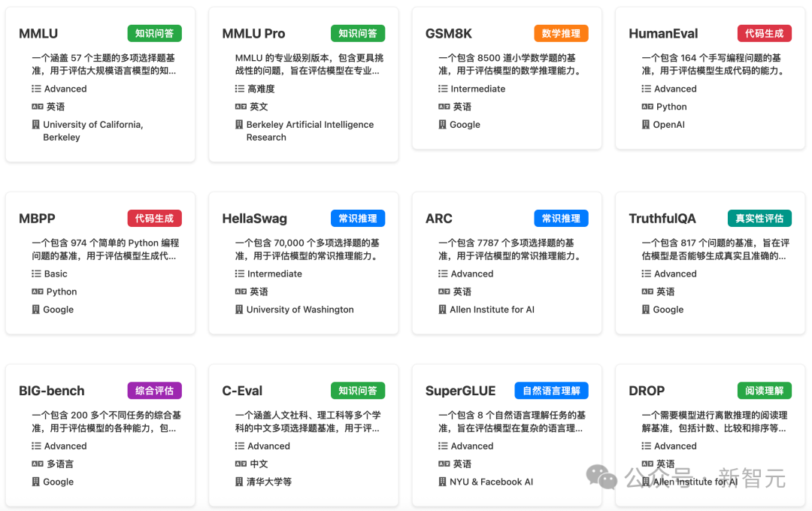Click the building icon by Google on GSM8K card

click(442, 124)
